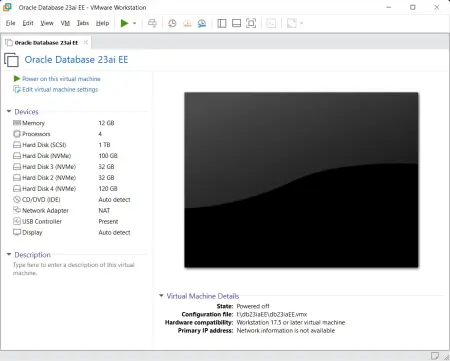Close the Oracle Database 23ai EE tab
The height and width of the screenshot is (361, 450).
coord(86,42)
